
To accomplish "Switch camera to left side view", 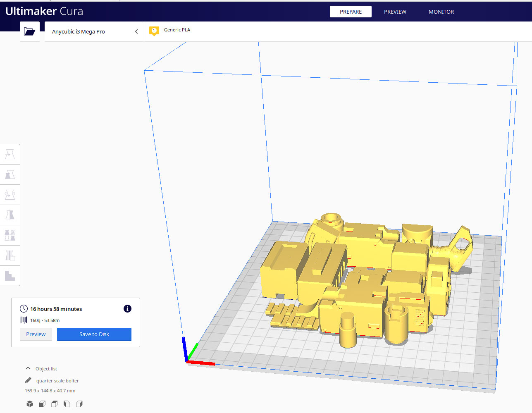I will click(x=67, y=404).
